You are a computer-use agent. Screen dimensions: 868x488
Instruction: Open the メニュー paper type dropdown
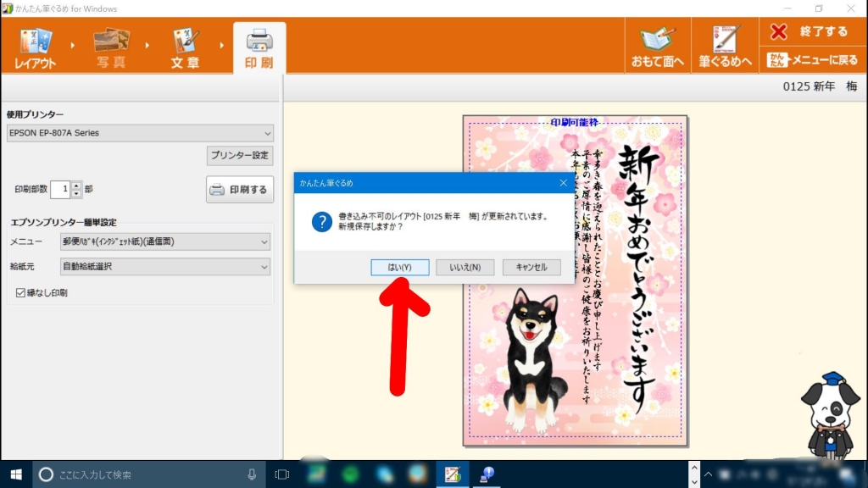pyautogui.click(x=165, y=241)
